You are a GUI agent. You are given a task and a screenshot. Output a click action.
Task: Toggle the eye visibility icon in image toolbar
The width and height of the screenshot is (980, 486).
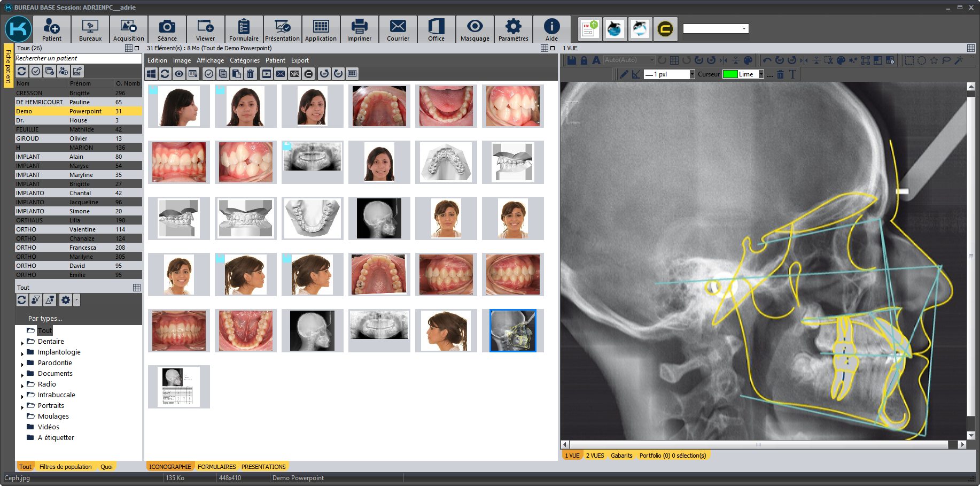(179, 74)
